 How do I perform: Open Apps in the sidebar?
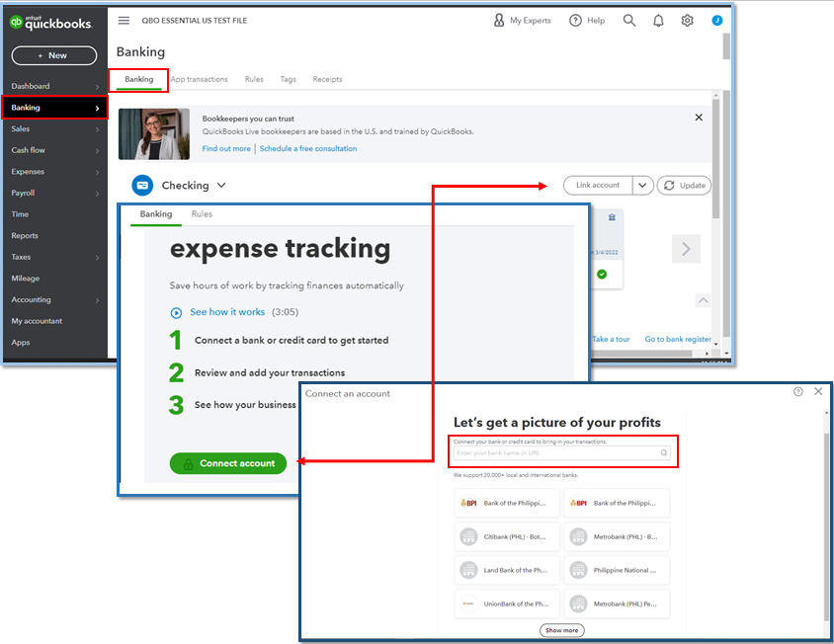coord(20,343)
